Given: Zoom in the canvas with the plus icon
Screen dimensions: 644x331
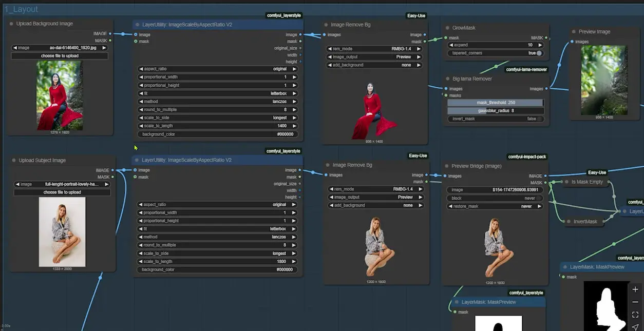Looking at the screenshot, I should click(x=635, y=289).
